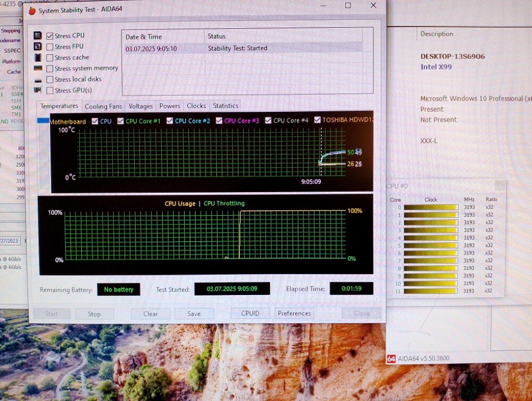
Task: Click the AIDA64 flame icon in title bar
Action: point(32,11)
